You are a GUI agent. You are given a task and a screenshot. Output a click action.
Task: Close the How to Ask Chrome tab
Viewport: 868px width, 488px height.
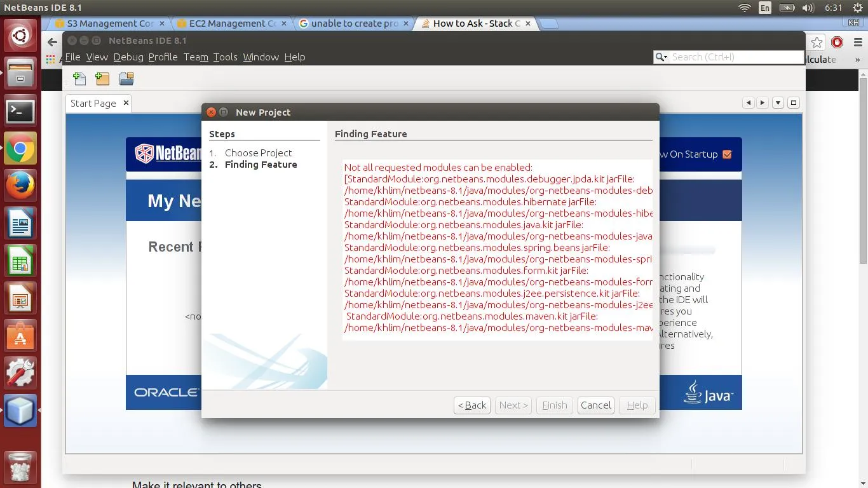pyautogui.click(x=528, y=24)
